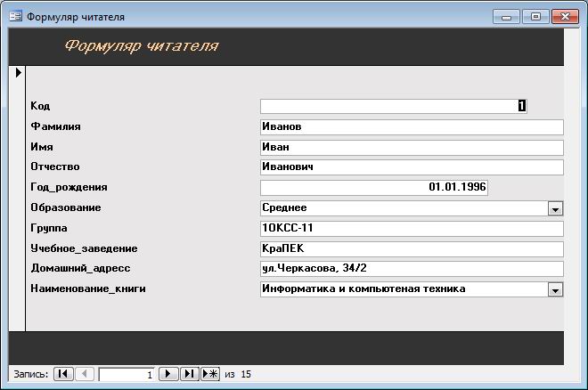Select the Группа field 10КСС-11
The image size is (588, 390).
[412, 229]
